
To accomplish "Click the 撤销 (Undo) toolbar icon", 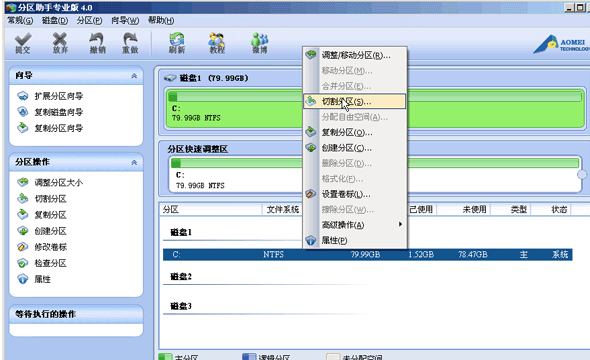I will pos(97,43).
